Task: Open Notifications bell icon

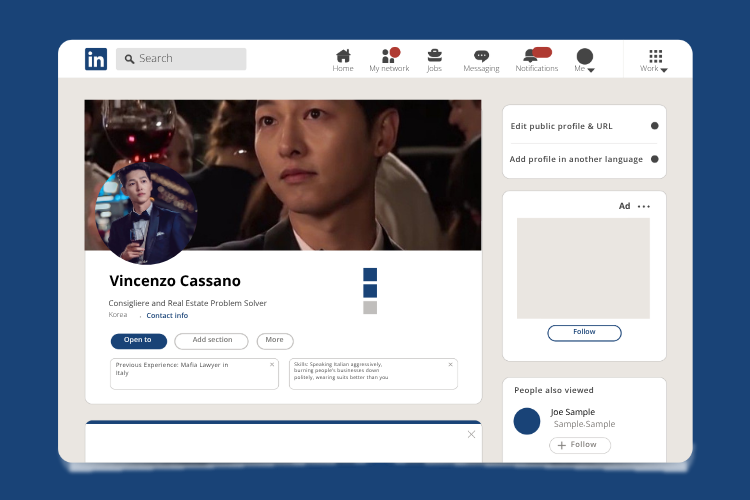Action: (530, 56)
